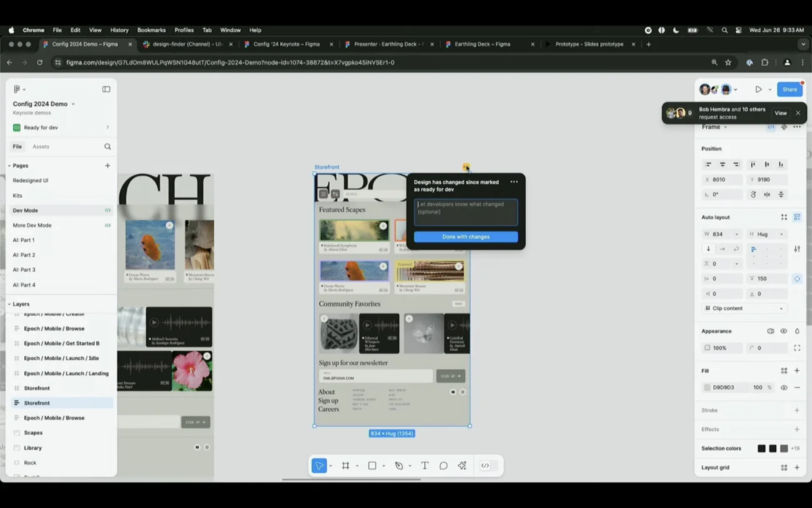The image size is (812, 508).
Task: Open the History menu in menu bar
Action: click(119, 30)
